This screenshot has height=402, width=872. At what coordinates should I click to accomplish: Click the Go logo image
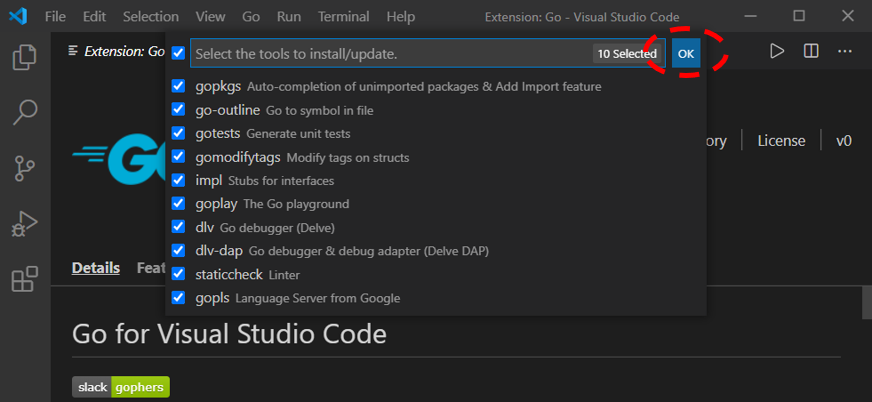click(x=118, y=158)
